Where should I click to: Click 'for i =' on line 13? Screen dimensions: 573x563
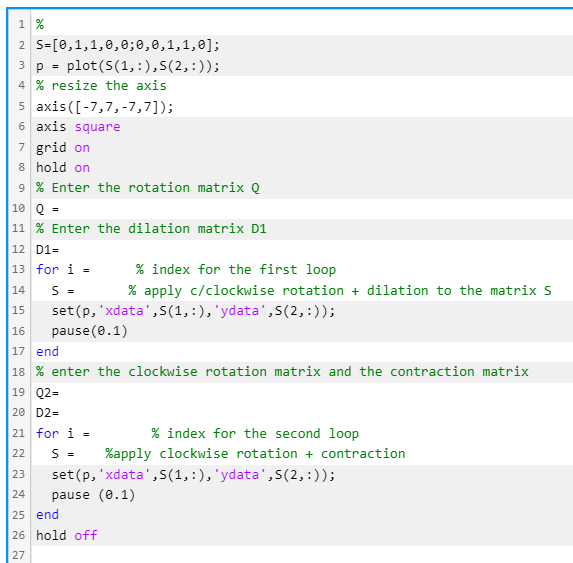point(63,270)
